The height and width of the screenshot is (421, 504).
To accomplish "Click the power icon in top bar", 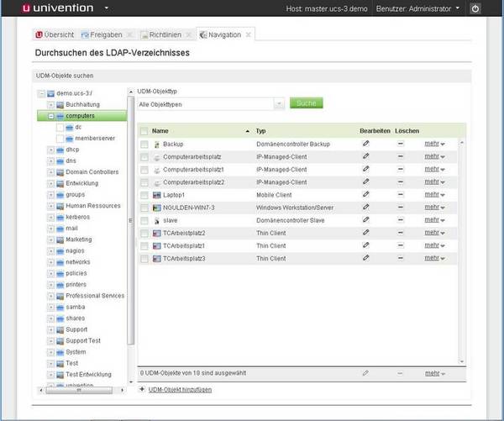I will (x=475, y=9).
